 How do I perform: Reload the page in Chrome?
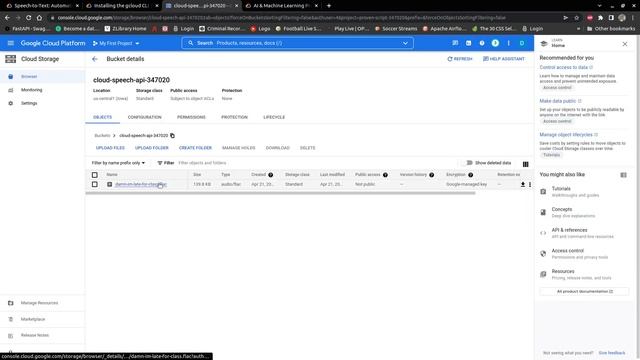click(x=28, y=18)
